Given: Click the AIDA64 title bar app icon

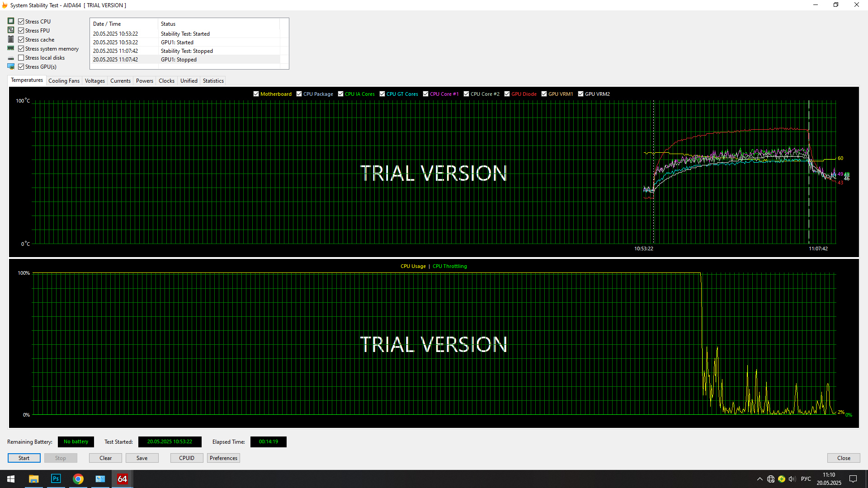Looking at the screenshot, I should tap(5, 5).
